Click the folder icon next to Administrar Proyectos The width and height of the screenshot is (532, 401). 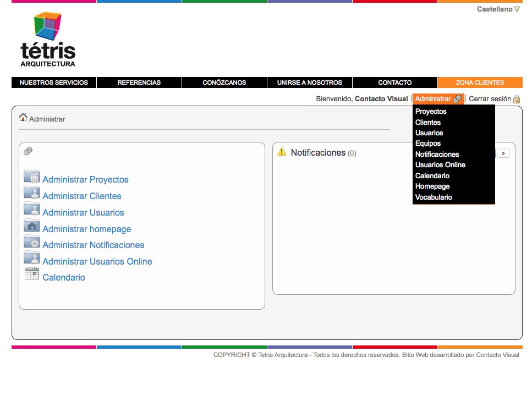tap(32, 177)
